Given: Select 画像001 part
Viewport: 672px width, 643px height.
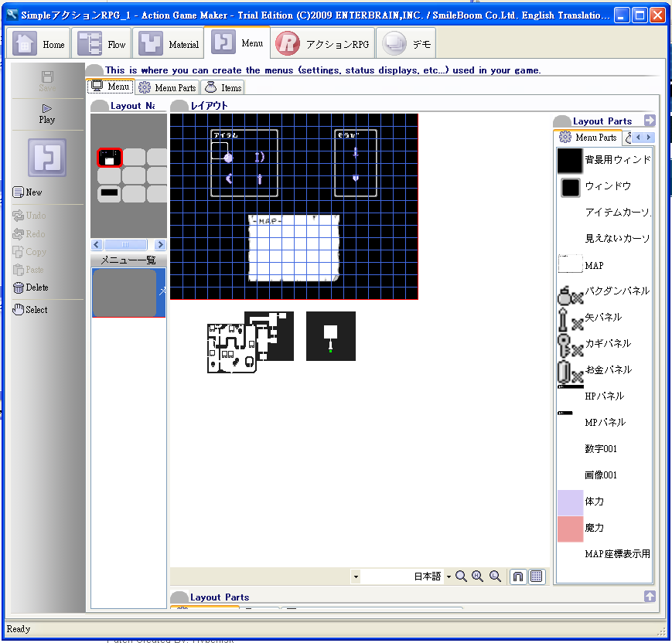Looking at the screenshot, I should [604, 475].
